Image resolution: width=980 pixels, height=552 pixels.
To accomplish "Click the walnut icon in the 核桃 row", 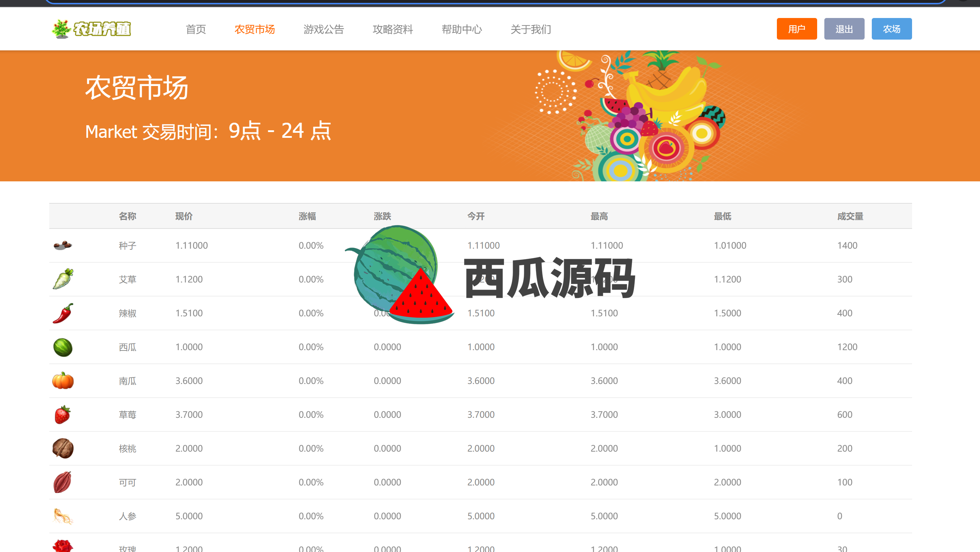I will coord(63,448).
